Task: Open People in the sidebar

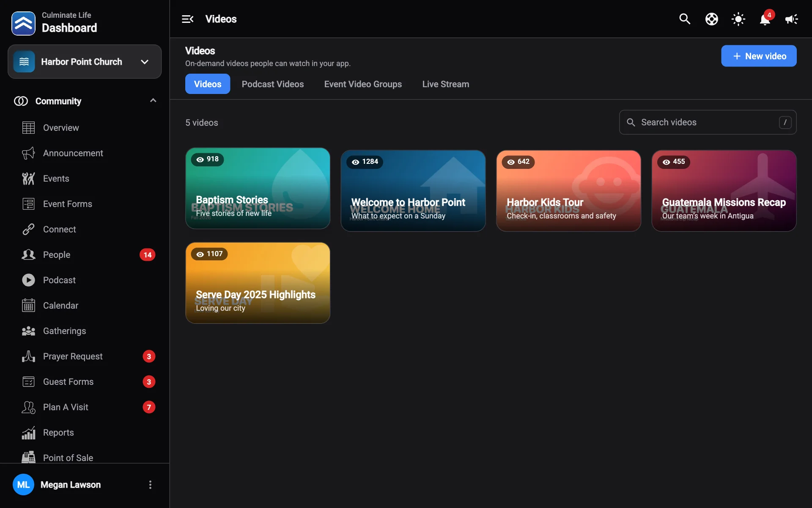Action: [85, 255]
